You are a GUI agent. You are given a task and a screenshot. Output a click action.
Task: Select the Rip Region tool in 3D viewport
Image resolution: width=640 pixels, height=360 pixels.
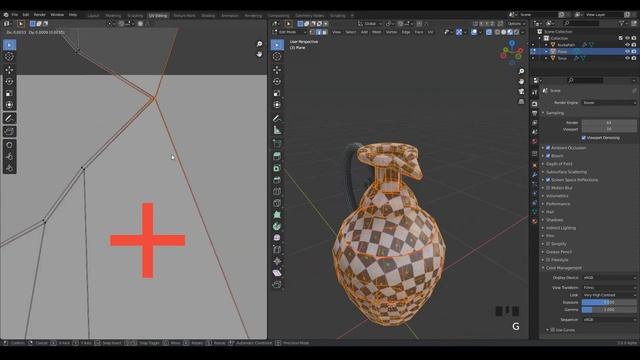coord(277,284)
